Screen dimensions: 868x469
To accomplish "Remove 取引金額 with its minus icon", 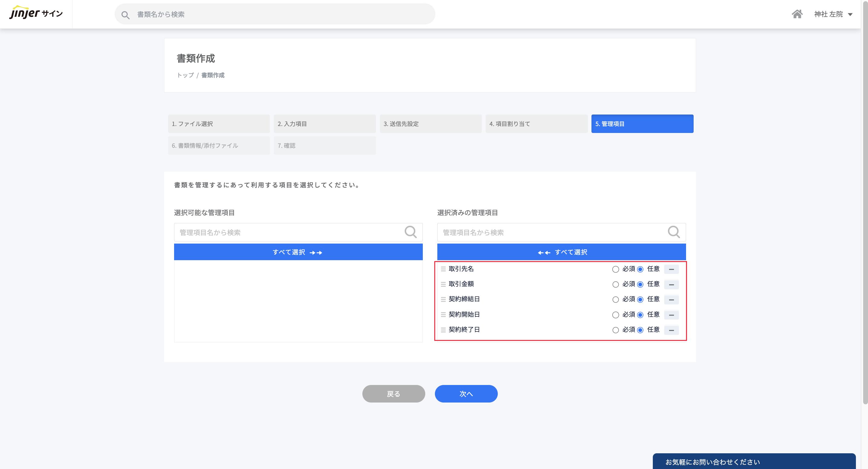I will click(671, 284).
